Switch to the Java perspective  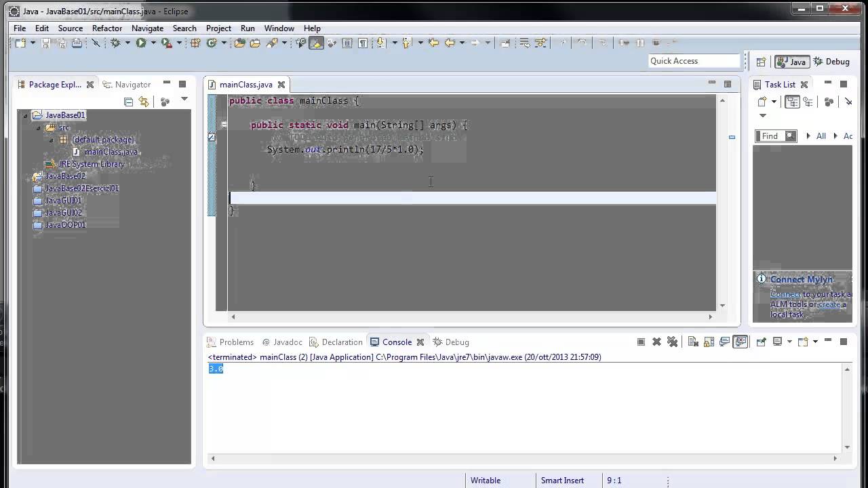click(791, 62)
